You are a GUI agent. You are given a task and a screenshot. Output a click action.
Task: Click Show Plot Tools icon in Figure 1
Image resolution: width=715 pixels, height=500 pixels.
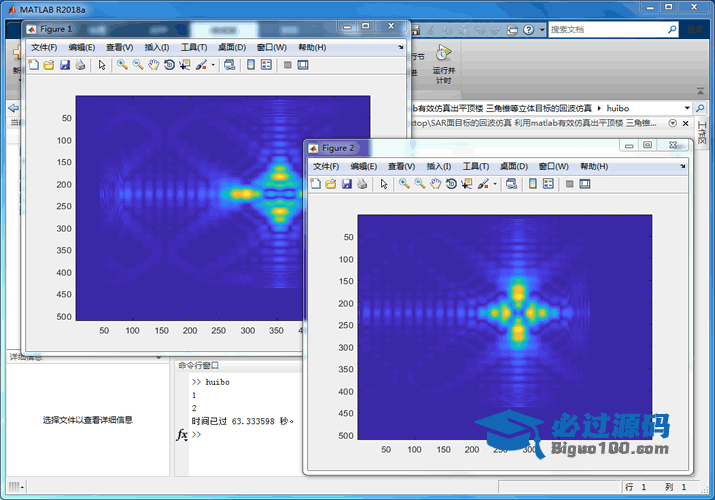[303, 65]
